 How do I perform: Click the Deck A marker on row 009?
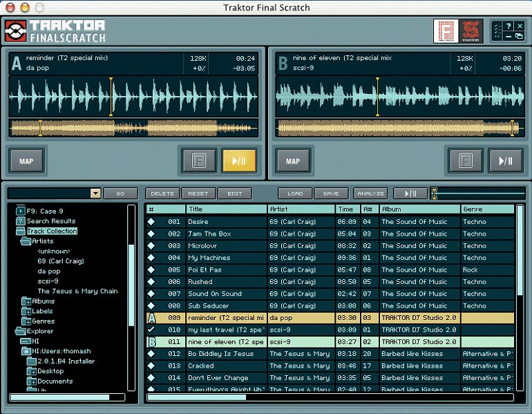click(x=151, y=318)
